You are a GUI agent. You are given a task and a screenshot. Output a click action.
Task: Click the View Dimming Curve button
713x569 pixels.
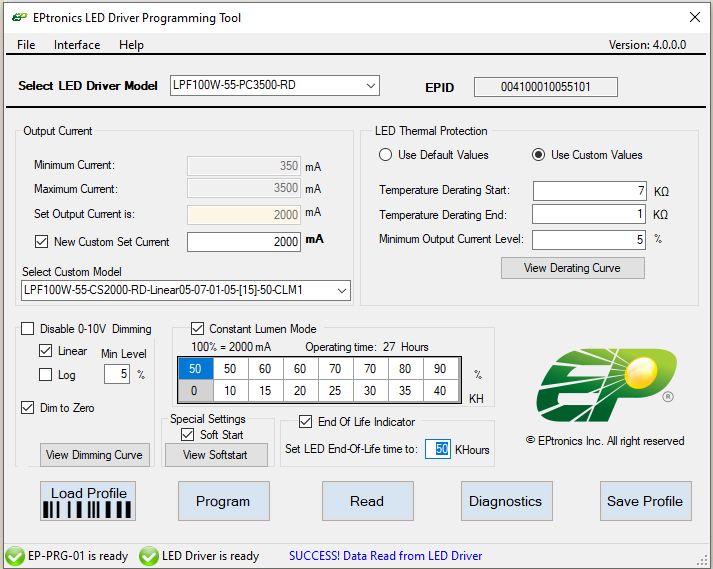(95, 455)
